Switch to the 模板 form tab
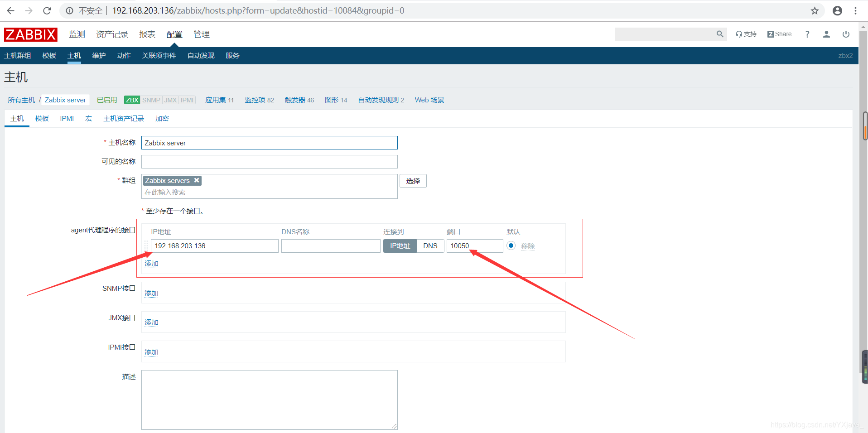Viewport: 868px width, 433px height. click(x=42, y=119)
